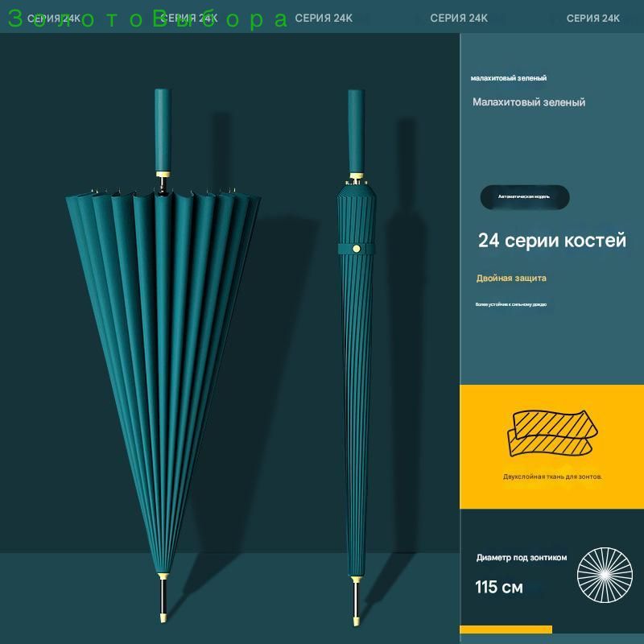This screenshot has width=644, height=644.
Task: Click the round umbrella spokes diagram icon
Action: 605,575
